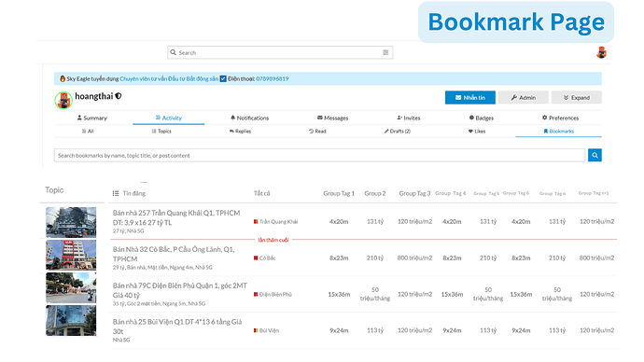The height and width of the screenshot is (362, 644).
Task: Click the shield moderator icon next to hoangthai
Action: point(119,96)
